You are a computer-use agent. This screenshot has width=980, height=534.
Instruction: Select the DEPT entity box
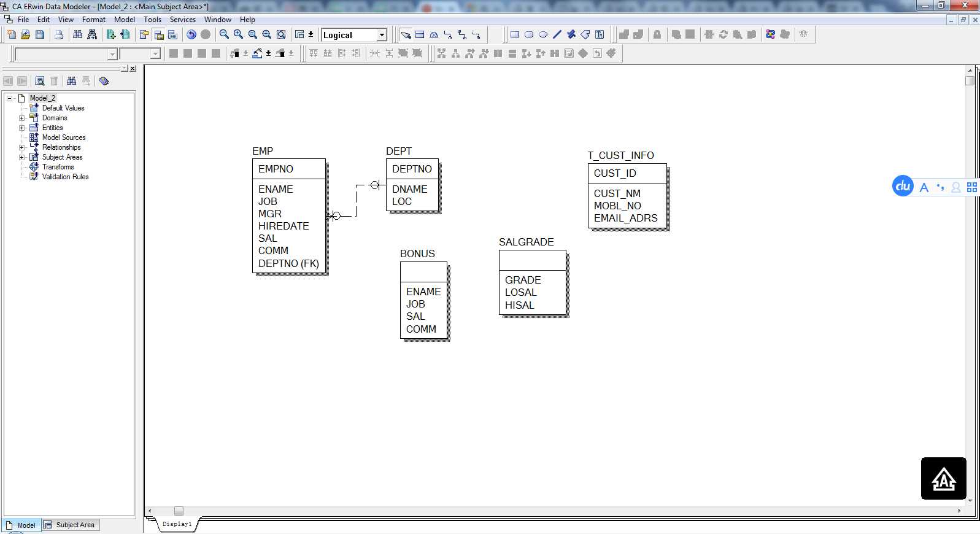pyautogui.click(x=412, y=185)
